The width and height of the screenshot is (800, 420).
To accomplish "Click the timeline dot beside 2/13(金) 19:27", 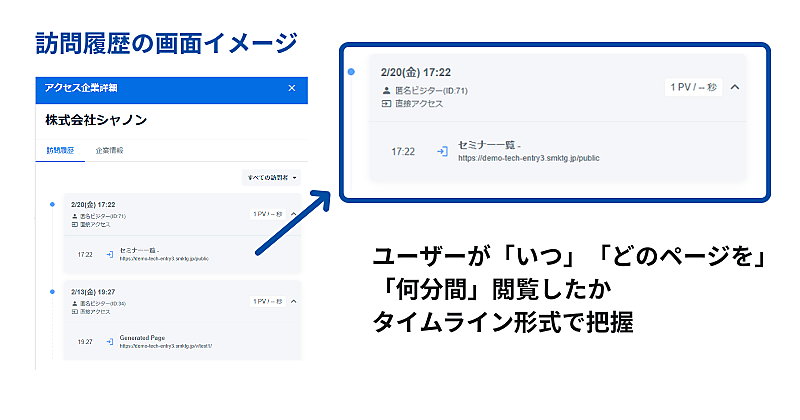I will 52,292.
